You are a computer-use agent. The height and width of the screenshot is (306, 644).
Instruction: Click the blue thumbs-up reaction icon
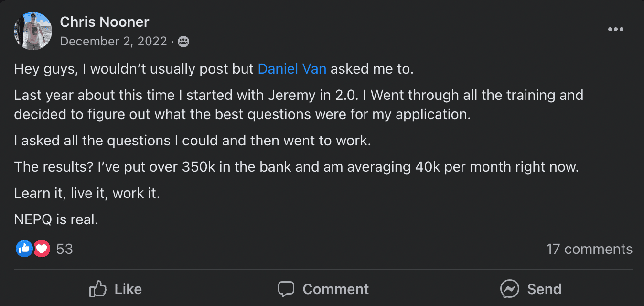[23, 249]
